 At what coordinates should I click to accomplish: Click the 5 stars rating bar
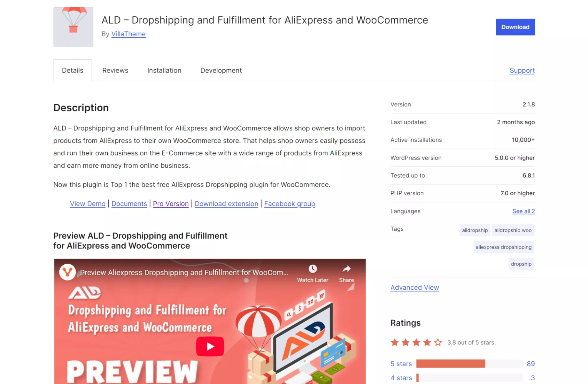pos(469,364)
